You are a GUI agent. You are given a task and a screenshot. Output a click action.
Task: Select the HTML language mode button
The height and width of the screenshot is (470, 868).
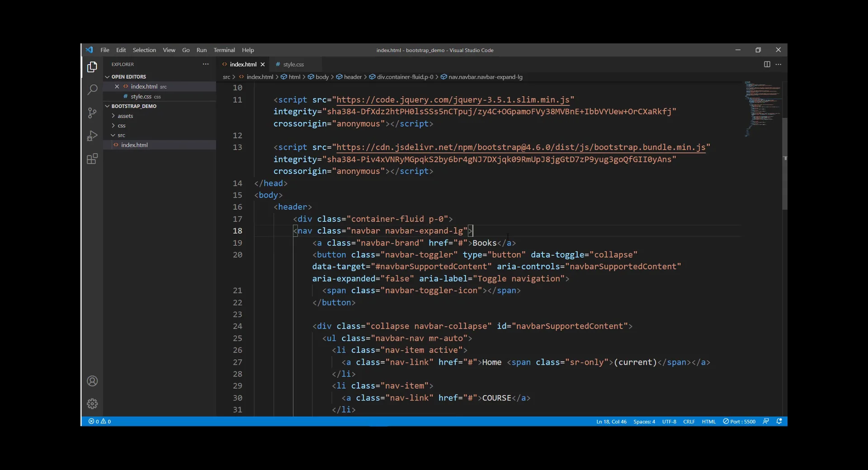tap(708, 421)
